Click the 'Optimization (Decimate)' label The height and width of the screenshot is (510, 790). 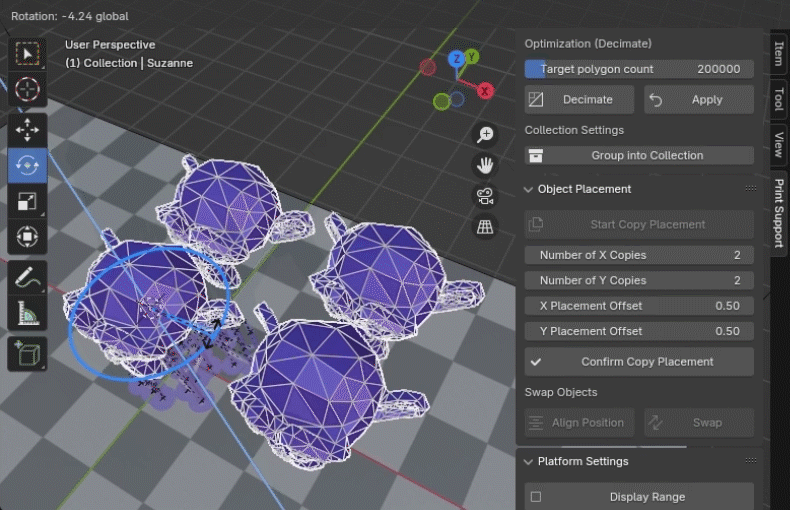588,44
